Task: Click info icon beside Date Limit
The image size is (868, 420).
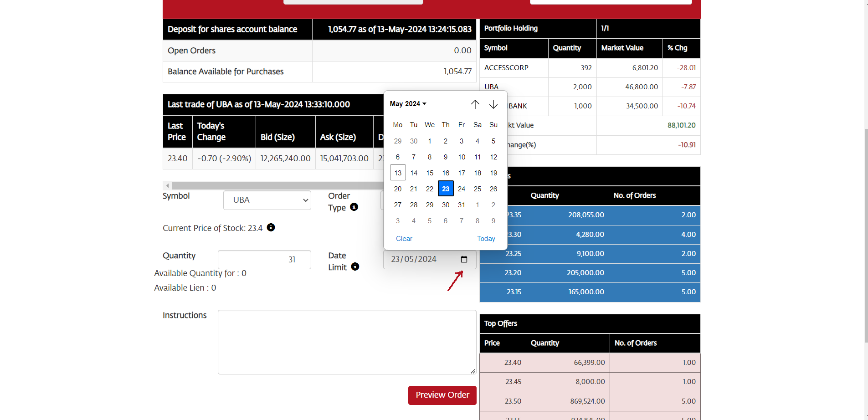Action: pyautogui.click(x=355, y=267)
